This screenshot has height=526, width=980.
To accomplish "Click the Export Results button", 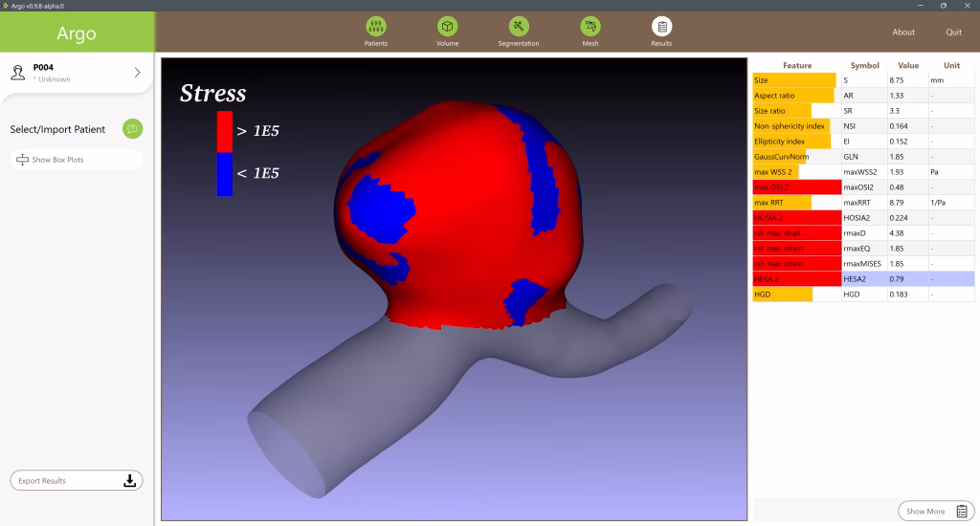I will [x=77, y=480].
